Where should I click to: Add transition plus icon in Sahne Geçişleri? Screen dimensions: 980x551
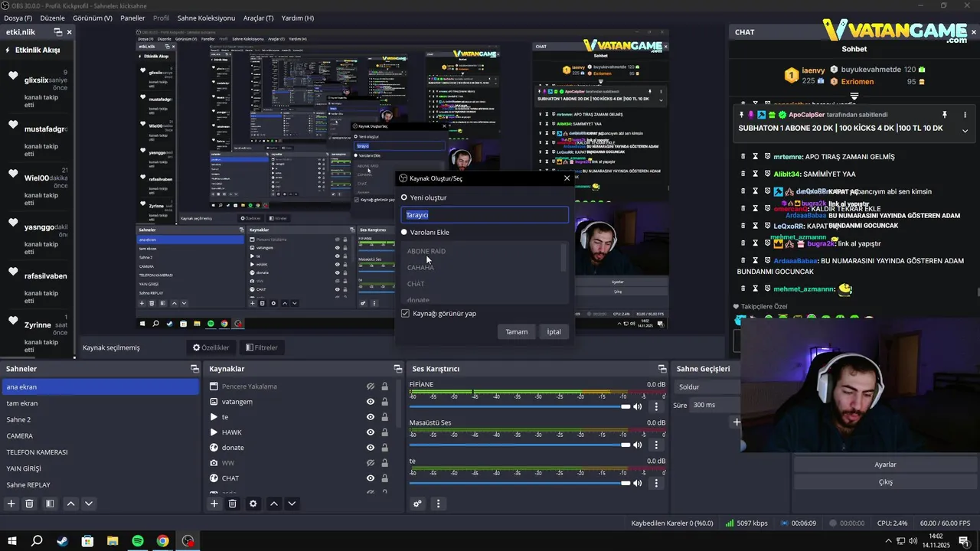coord(737,422)
